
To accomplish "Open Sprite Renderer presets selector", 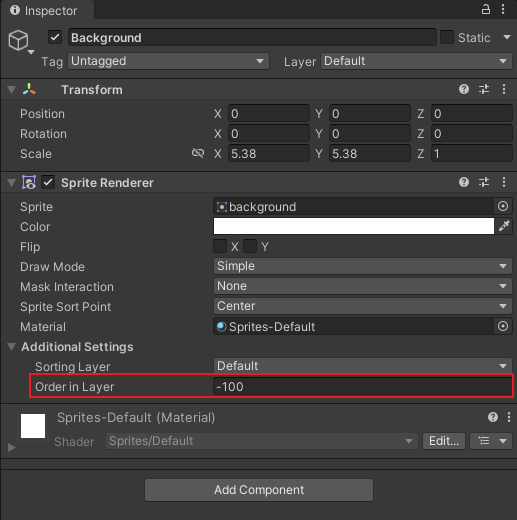I will (x=484, y=182).
